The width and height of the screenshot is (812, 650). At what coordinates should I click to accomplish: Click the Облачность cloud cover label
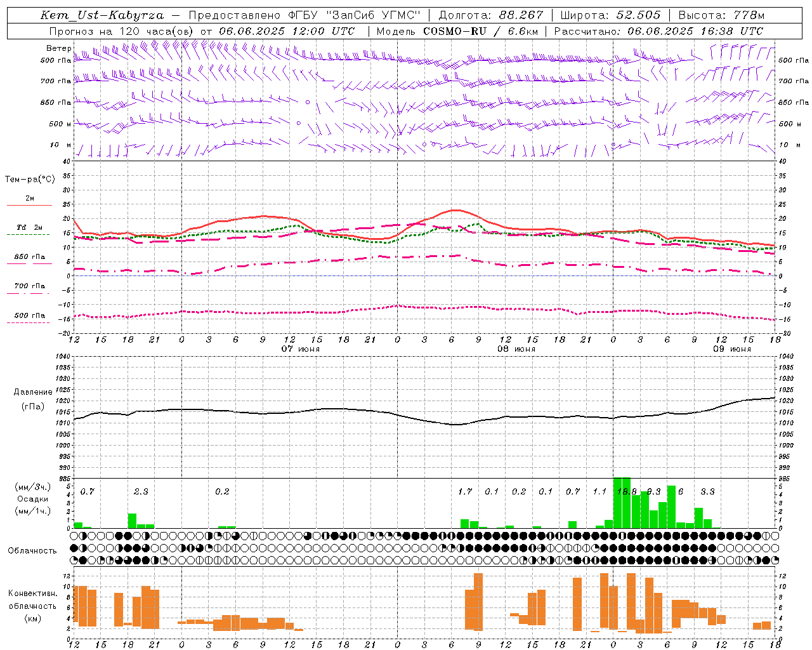tap(32, 550)
